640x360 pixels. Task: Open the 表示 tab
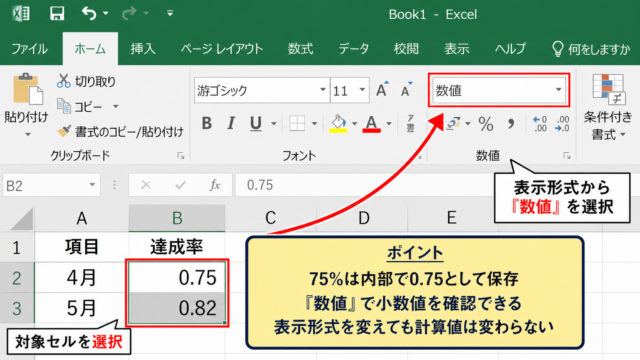coord(457,49)
